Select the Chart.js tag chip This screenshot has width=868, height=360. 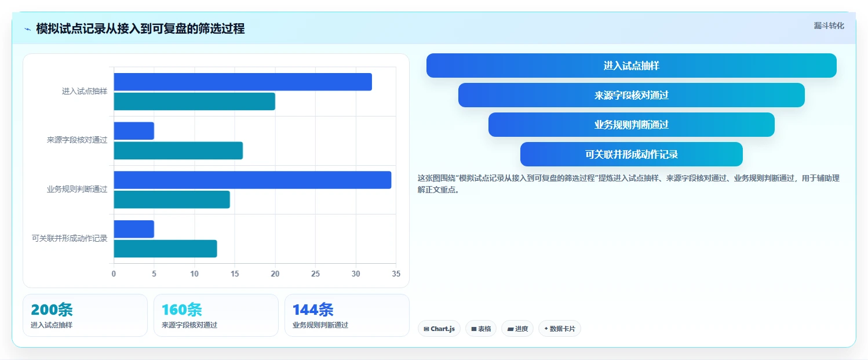click(x=439, y=329)
